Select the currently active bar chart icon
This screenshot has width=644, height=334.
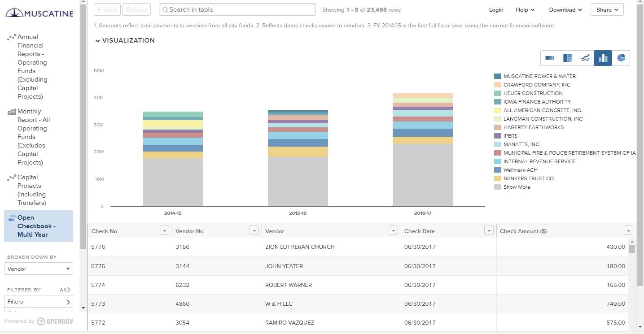coord(603,57)
